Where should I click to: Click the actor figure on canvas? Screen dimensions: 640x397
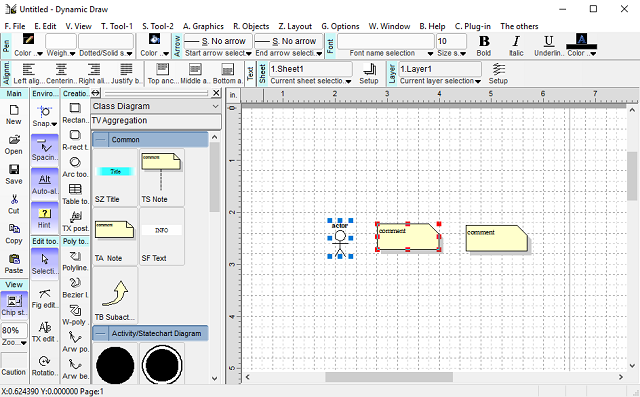[340, 239]
